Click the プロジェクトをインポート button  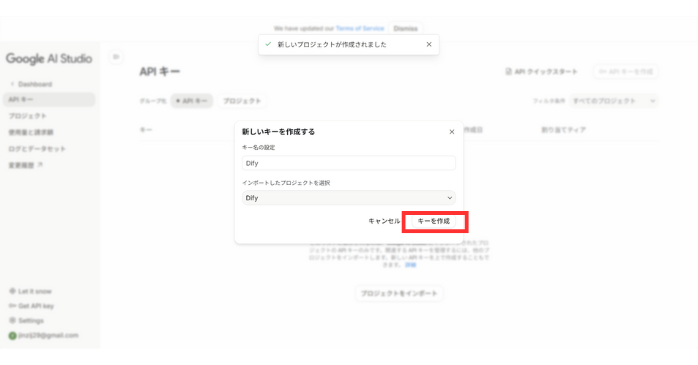pos(399,293)
